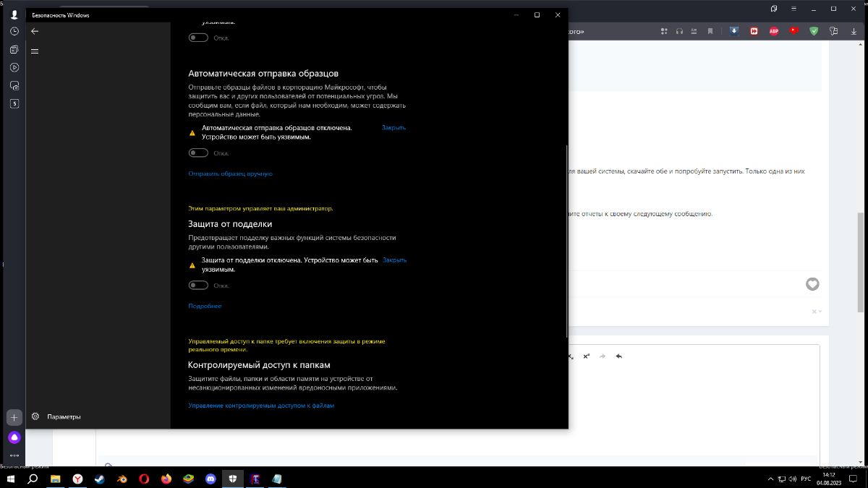The image size is (868, 488).
Task: Open File Explorer from the taskbar
Action: pyautogui.click(x=55, y=479)
